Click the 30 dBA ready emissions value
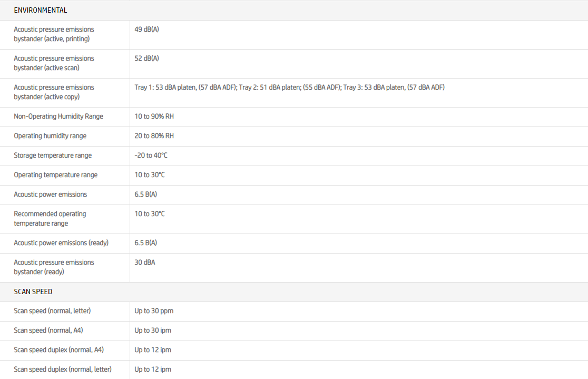The width and height of the screenshot is (588, 379). [145, 263]
